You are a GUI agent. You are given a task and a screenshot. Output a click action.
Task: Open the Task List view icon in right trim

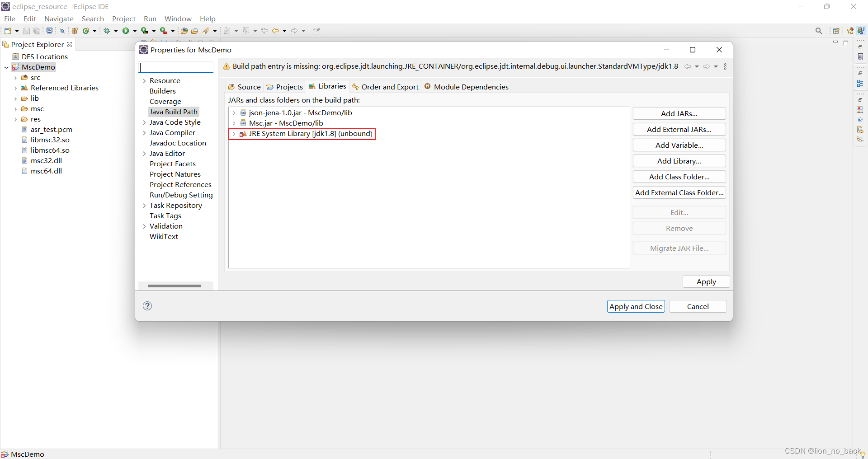click(x=860, y=57)
